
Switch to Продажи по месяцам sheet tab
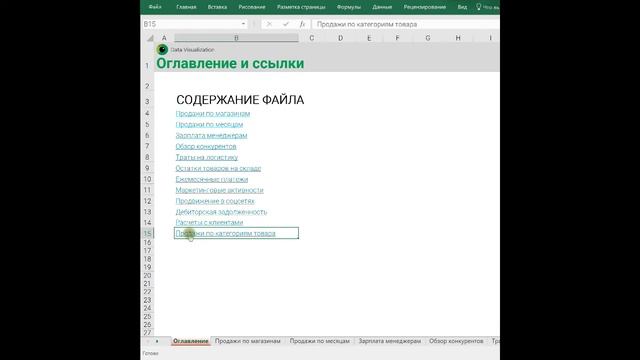coord(320,341)
